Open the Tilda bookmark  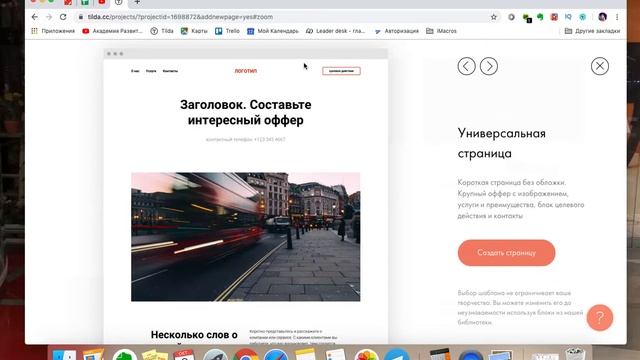pos(162,31)
